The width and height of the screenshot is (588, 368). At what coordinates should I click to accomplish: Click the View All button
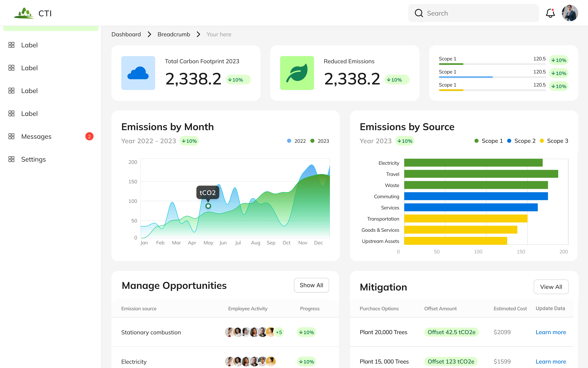(x=551, y=287)
